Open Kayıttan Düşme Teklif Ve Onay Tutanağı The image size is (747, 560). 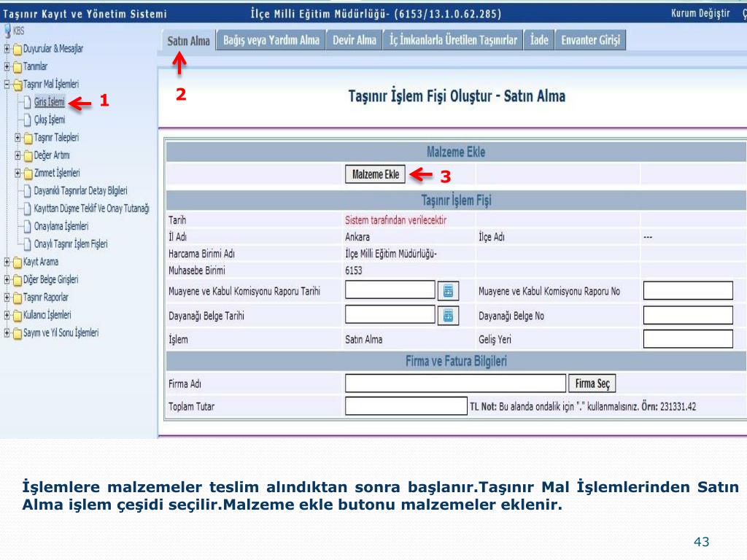tap(91, 209)
